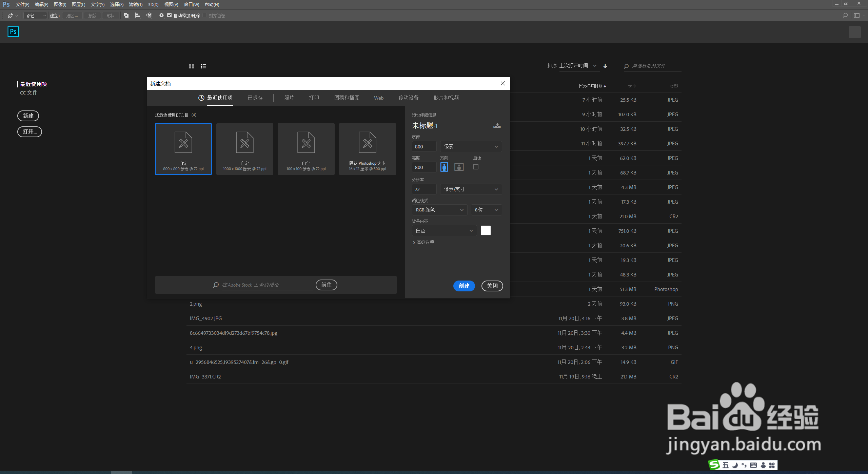868x474 pixels.
Task: Expand 高级选项 advanced options
Action: coord(423,242)
